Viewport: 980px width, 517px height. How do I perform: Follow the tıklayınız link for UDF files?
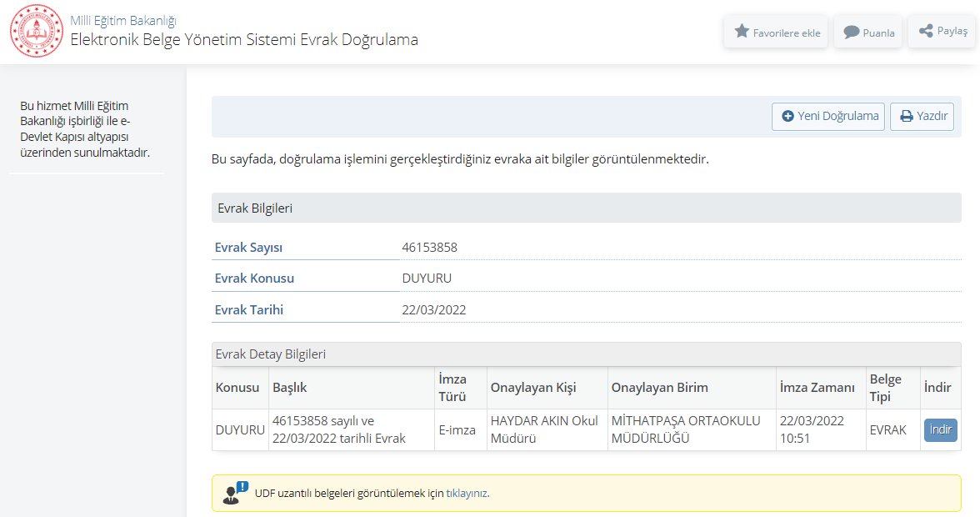pyautogui.click(x=467, y=493)
